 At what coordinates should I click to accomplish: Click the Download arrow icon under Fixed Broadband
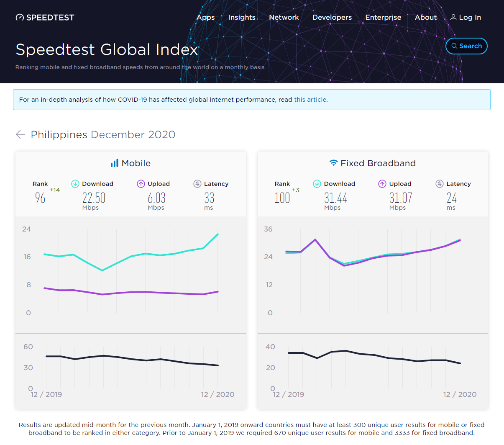[317, 183]
